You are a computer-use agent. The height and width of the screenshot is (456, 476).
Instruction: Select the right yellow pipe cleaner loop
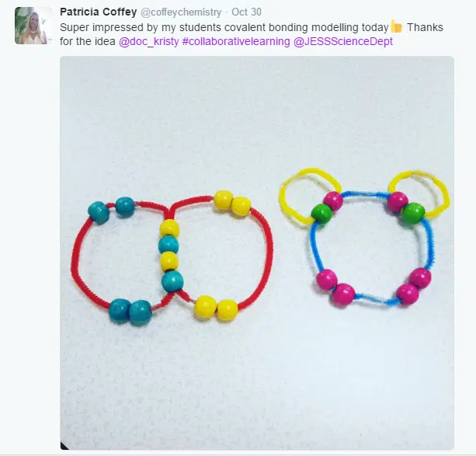tap(420, 194)
